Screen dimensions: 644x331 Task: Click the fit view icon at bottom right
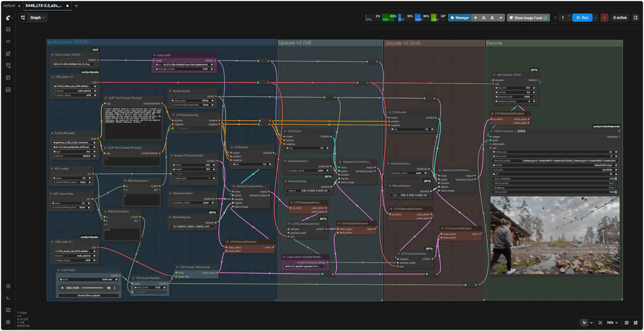coord(600,322)
